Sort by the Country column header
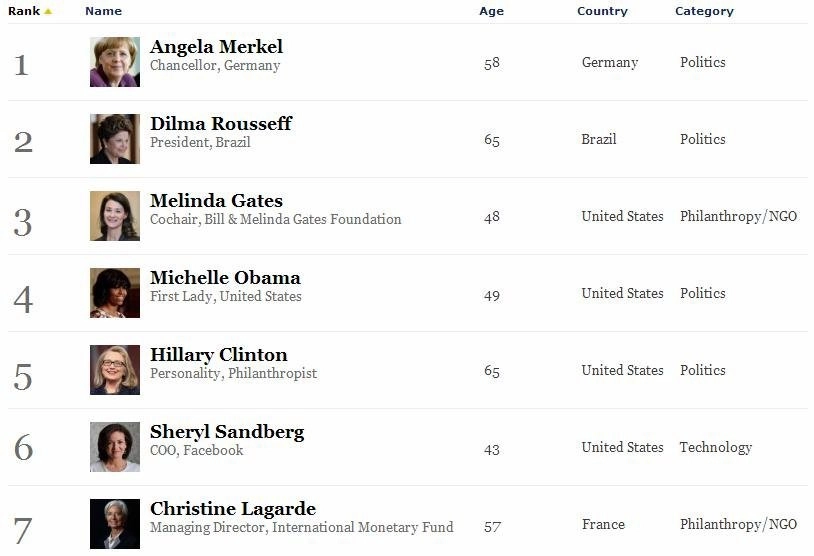814x556 pixels. 602,11
